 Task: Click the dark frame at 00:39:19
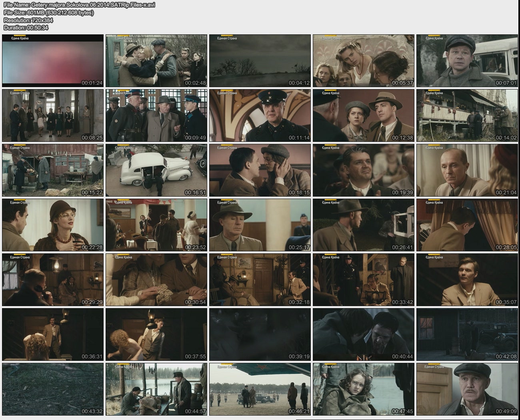coord(260,334)
